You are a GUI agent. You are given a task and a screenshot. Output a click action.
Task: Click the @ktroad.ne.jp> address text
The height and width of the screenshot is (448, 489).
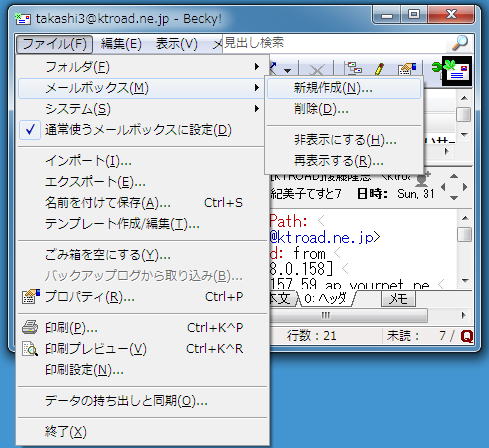(325, 237)
